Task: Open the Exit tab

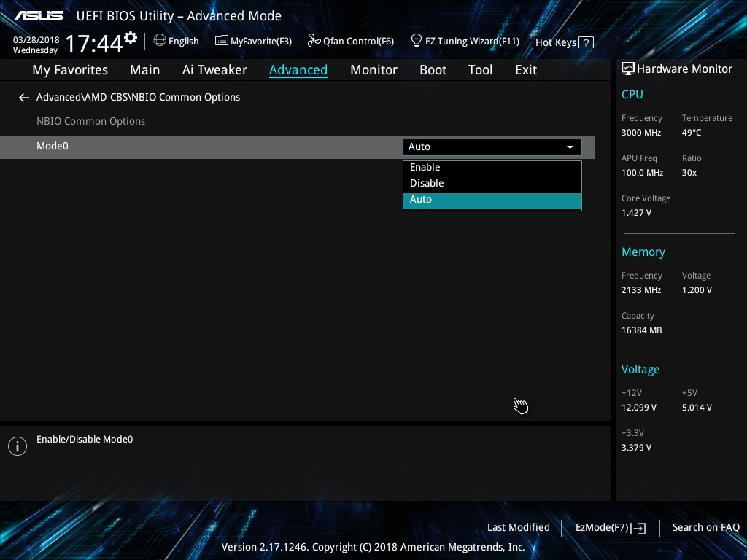Action: (526, 70)
